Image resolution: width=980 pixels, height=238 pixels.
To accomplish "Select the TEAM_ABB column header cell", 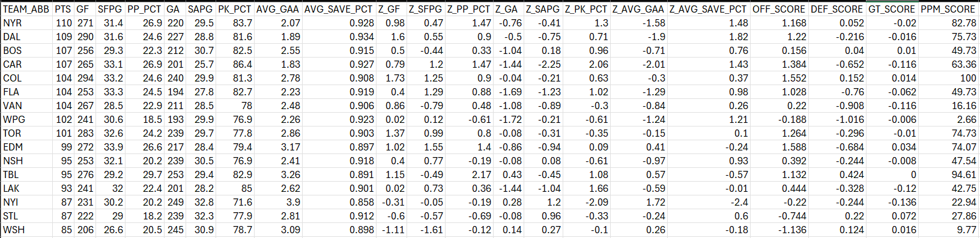I will 26,9.
